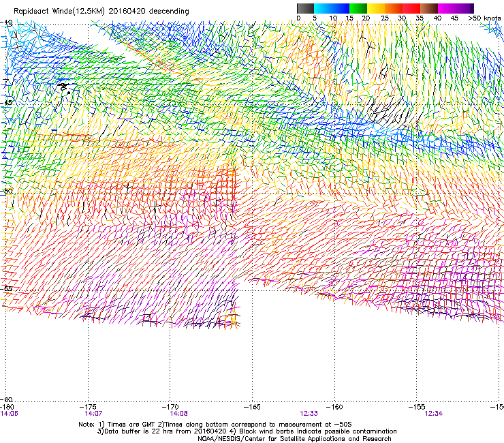Image resolution: width=504 pixels, height=443 pixels.
Task: Click the '14:08' pass time label
Action: [x=178, y=414]
